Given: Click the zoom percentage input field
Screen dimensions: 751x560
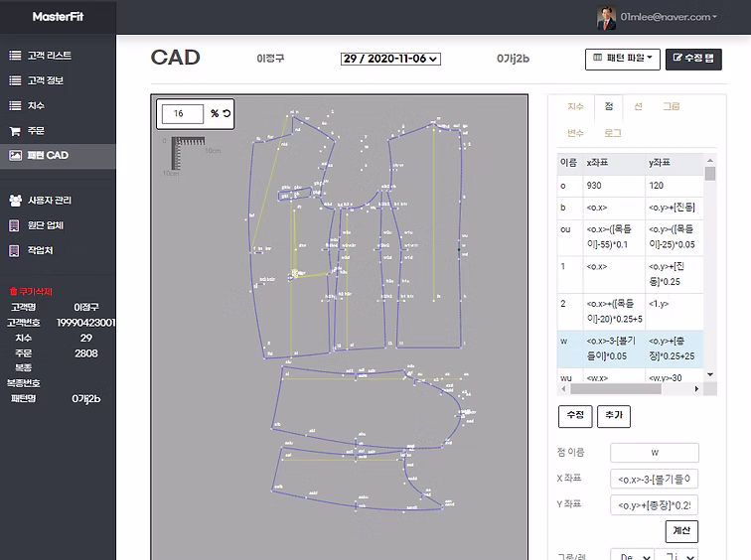Looking at the screenshot, I should tap(183, 114).
